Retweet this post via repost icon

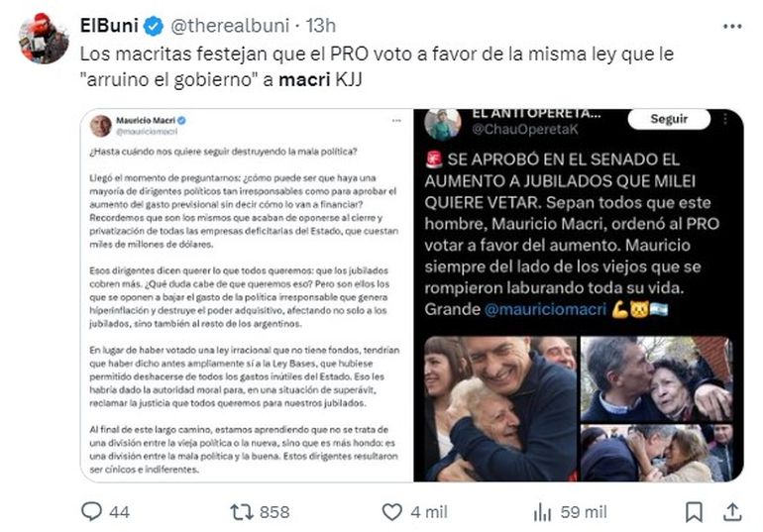click(x=242, y=512)
